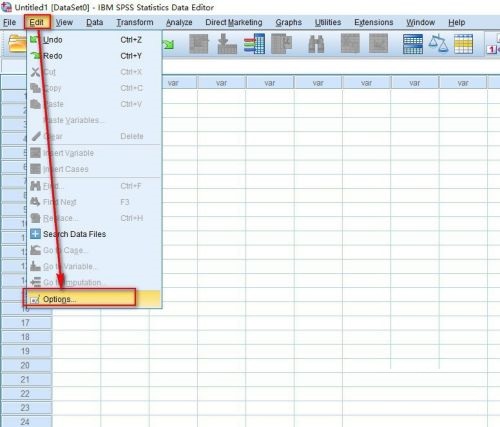Select the Cut menu entry

tap(95, 72)
